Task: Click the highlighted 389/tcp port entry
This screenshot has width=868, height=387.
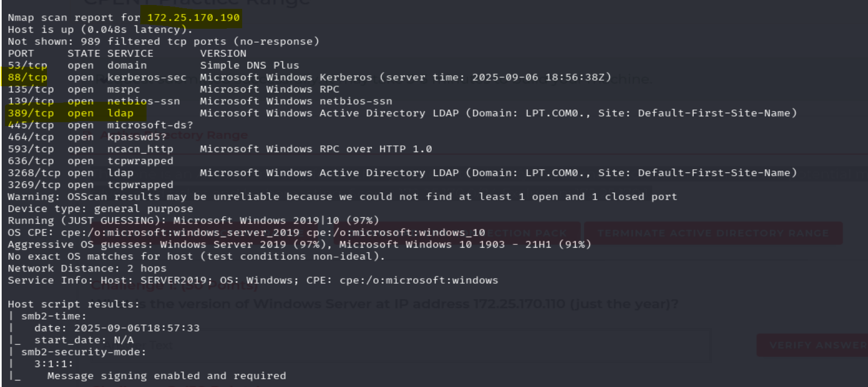Action: click(31, 113)
